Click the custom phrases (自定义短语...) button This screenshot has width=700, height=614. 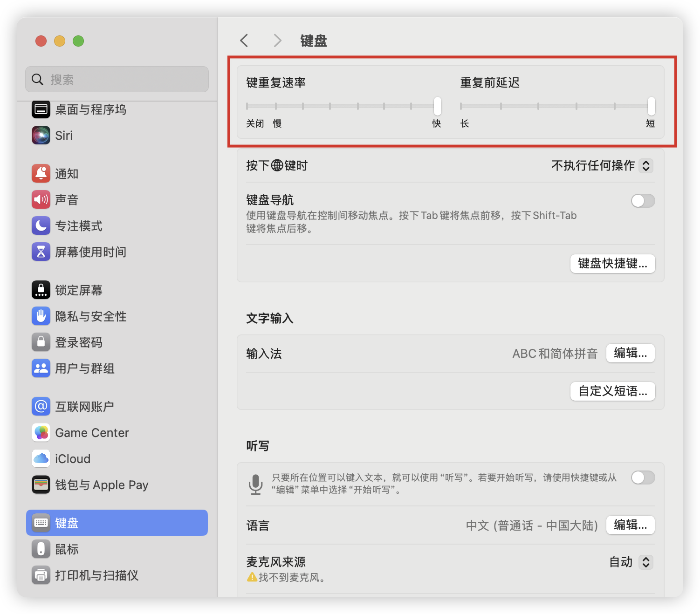(612, 391)
